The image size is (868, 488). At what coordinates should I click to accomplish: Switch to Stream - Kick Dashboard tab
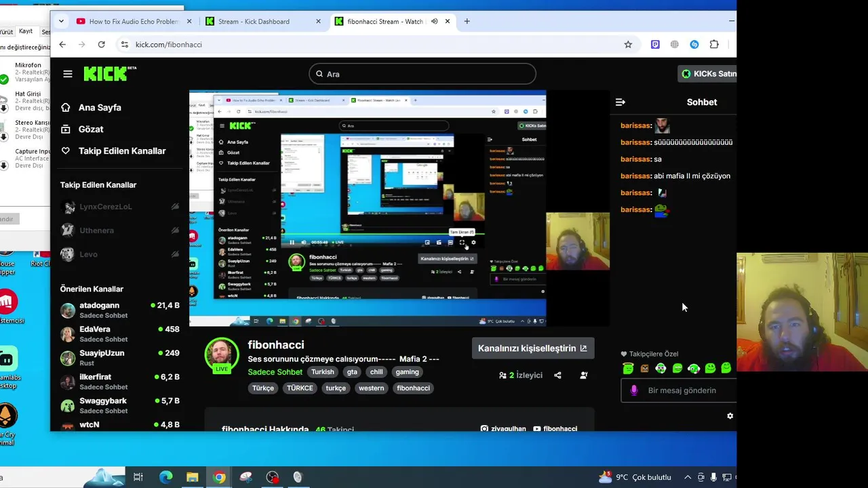coord(263,21)
